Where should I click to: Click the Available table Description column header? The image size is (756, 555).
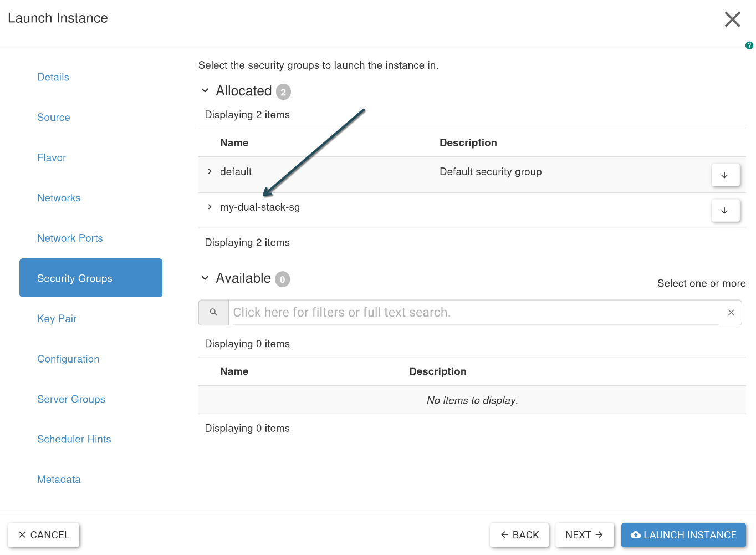(438, 371)
